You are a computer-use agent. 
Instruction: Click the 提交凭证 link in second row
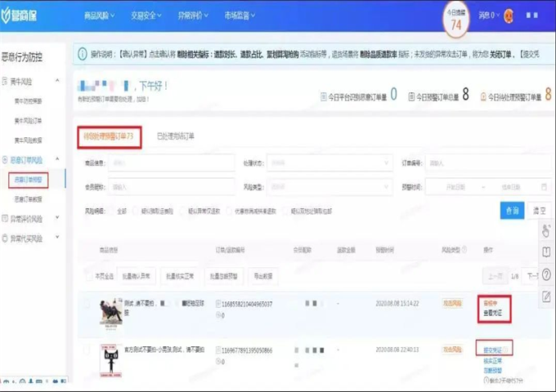[x=492, y=350]
